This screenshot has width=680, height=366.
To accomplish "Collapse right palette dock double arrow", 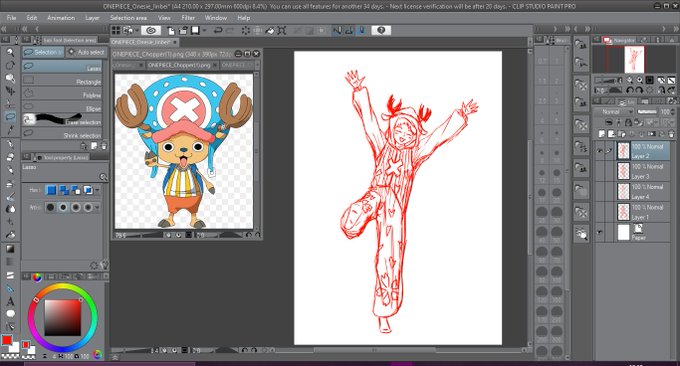I will point(675,29).
